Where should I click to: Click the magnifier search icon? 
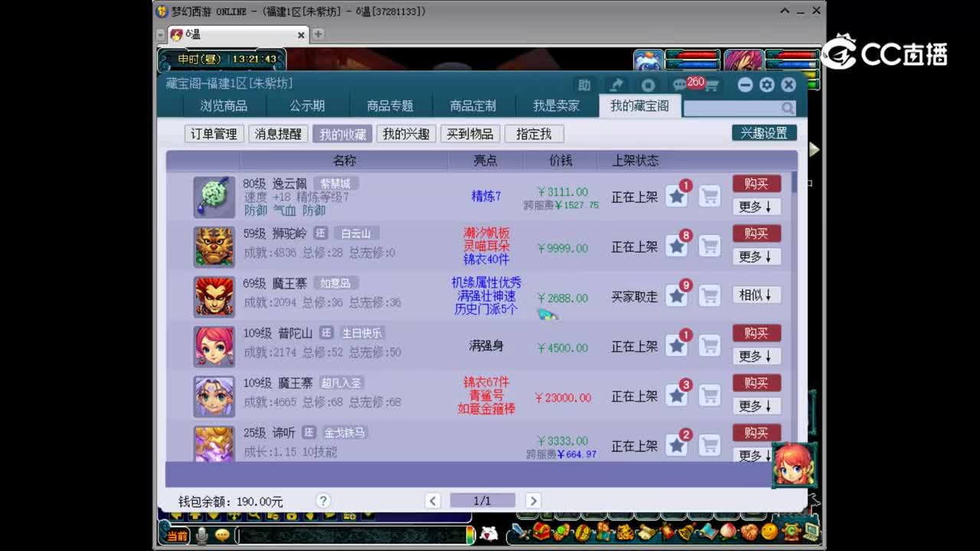click(788, 108)
